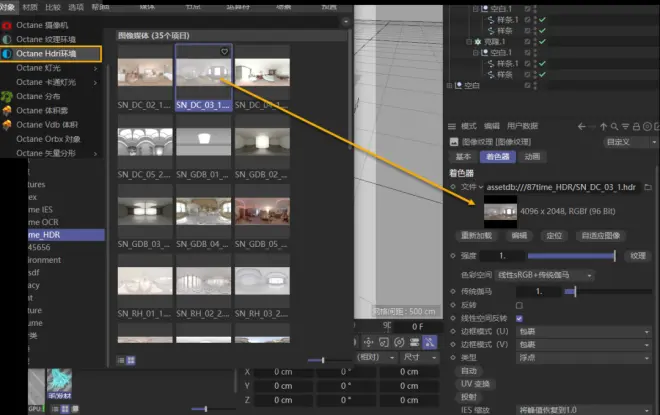The height and width of the screenshot is (415, 660).
Task: Click the favorite heart on SN_DC_03 thumbnail
Action: pyautogui.click(x=224, y=51)
